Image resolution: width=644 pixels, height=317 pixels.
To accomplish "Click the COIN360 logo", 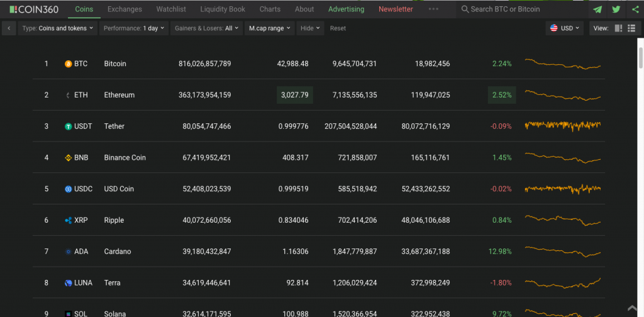I will 34,9.
